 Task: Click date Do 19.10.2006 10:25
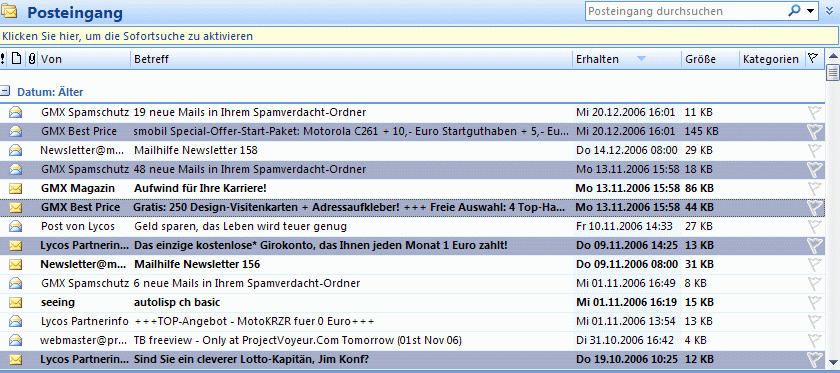tap(627, 359)
